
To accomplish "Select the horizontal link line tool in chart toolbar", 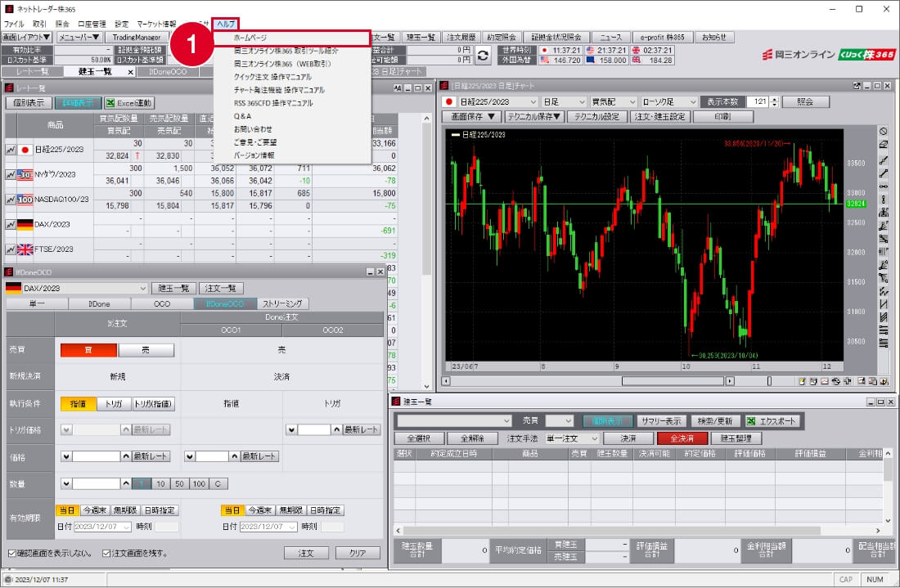I will (x=884, y=186).
